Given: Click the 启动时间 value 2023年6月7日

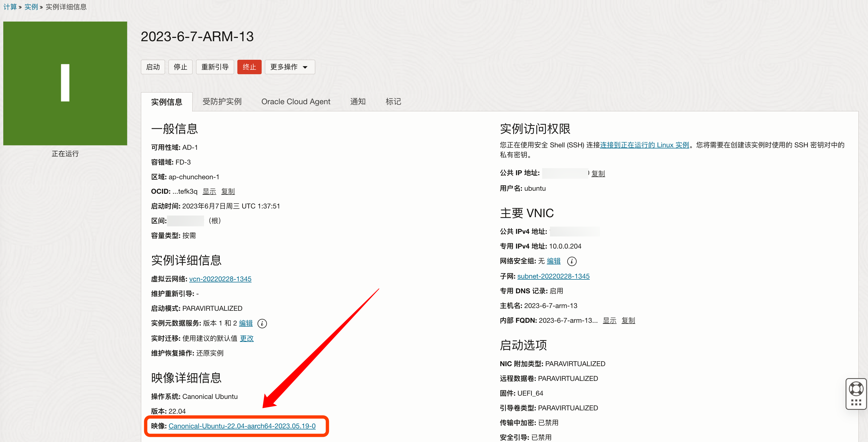Looking at the screenshot, I should (x=231, y=206).
